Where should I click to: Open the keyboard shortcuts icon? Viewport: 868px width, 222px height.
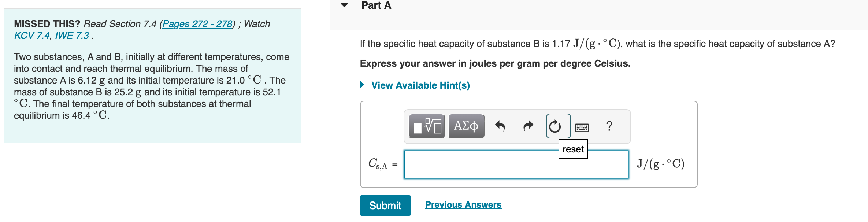tap(582, 127)
